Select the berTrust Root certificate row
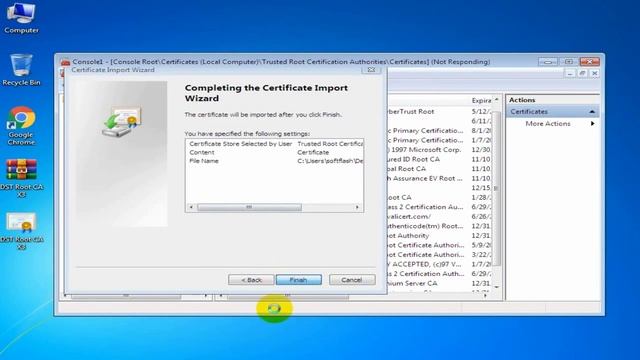 439,111
